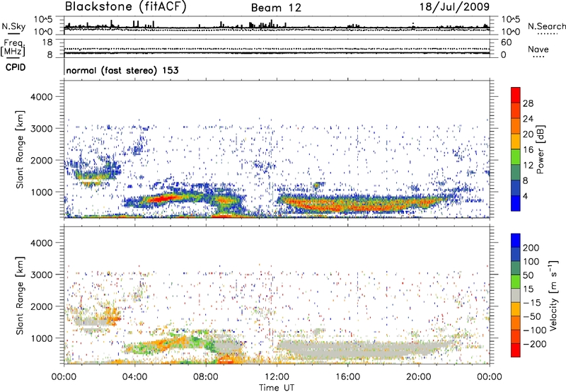Click the '12:00' time axis tick label
Image resolution: width=566 pixels, height=392 pixels.
[277, 377]
